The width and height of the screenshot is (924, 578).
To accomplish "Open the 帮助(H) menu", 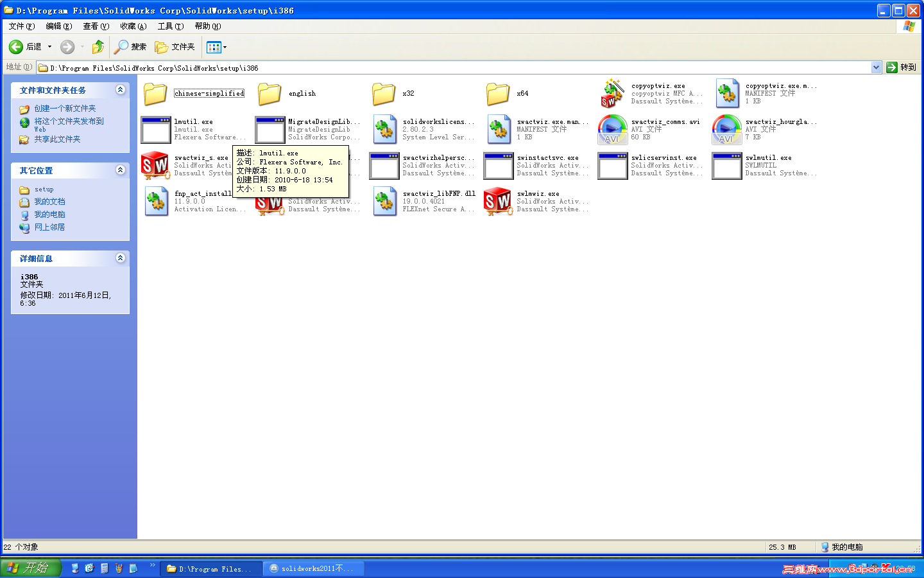I will [208, 26].
